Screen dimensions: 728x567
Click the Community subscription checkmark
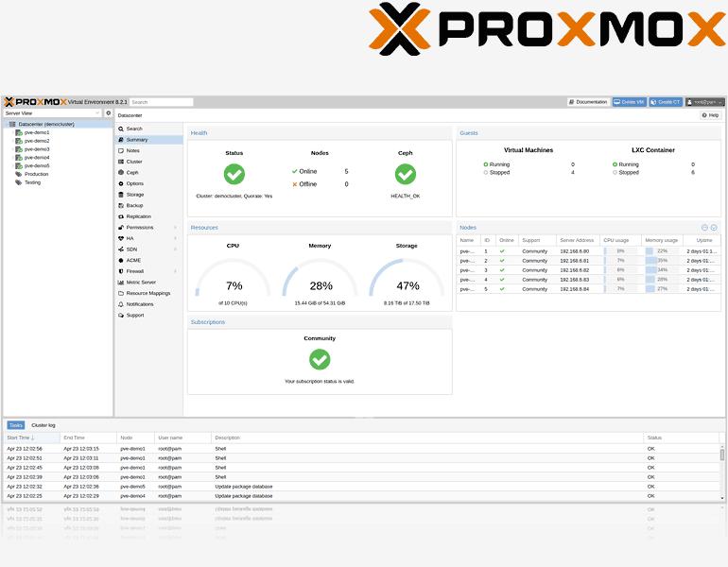320,360
